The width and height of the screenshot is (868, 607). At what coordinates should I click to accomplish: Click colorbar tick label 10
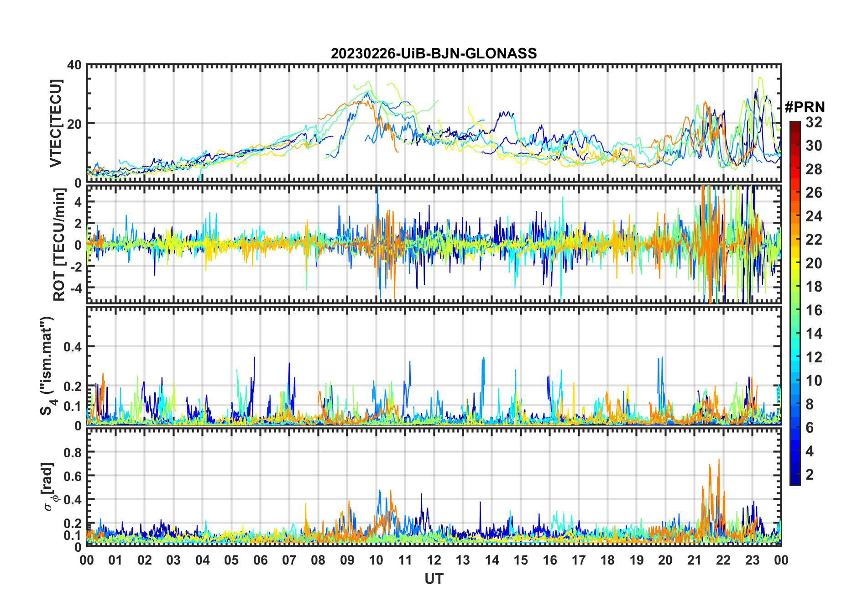(x=814, y=381)
